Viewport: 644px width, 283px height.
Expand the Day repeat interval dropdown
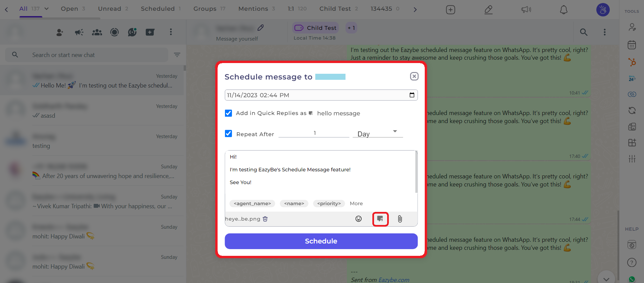[x=378, y=133]
